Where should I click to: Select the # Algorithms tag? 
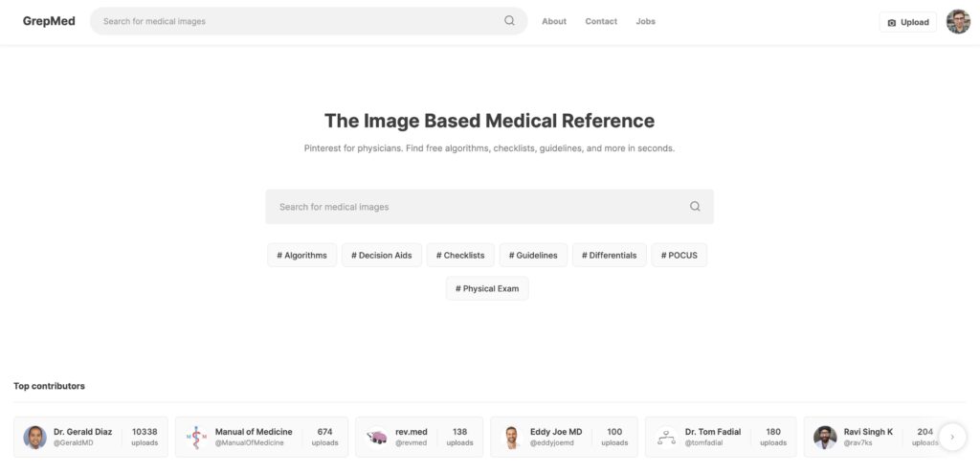(301, 255)
